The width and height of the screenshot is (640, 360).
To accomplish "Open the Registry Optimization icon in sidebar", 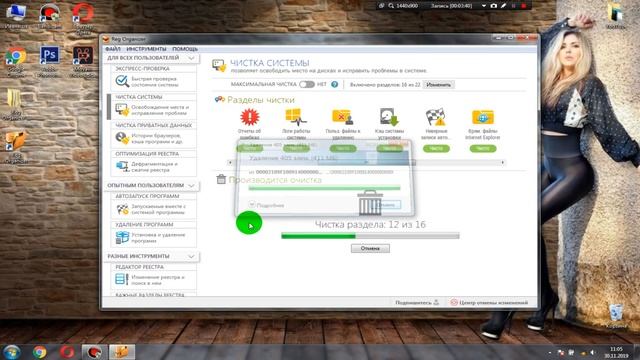I will (x=122, y=166).
